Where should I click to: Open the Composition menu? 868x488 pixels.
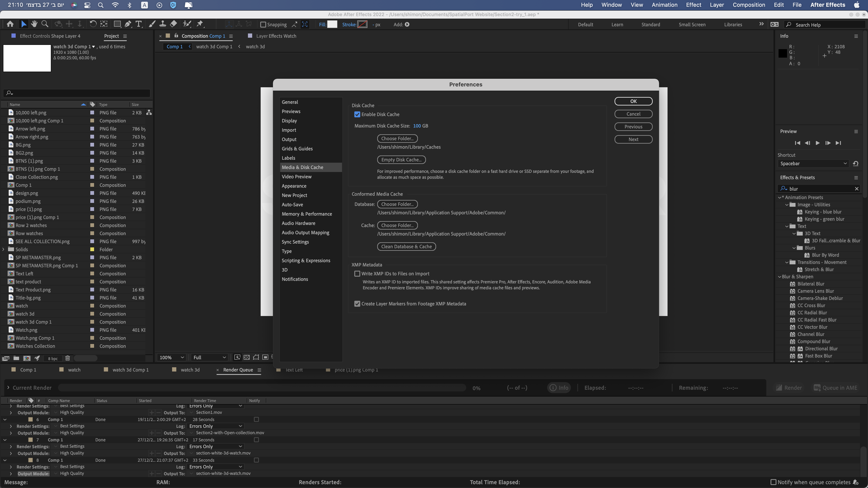(749, 5)
